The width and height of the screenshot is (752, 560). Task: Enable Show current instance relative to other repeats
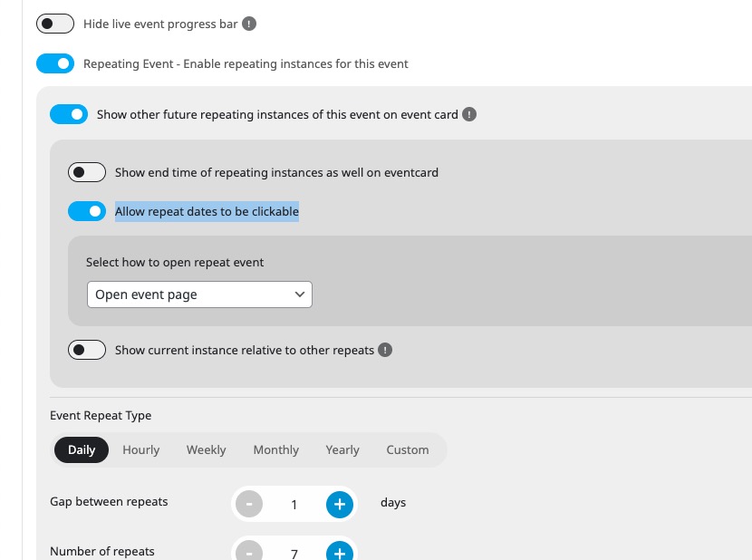pyautogui.click(x=87, y=350)
